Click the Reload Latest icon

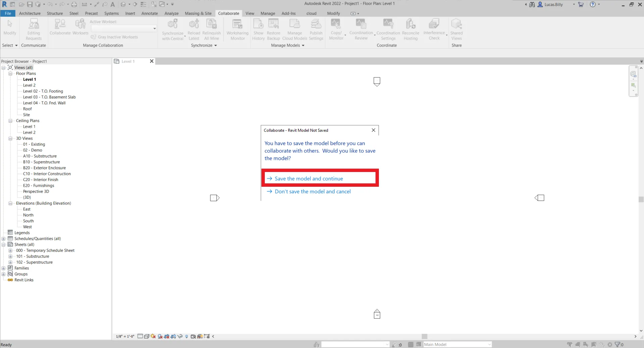(194, 24)
